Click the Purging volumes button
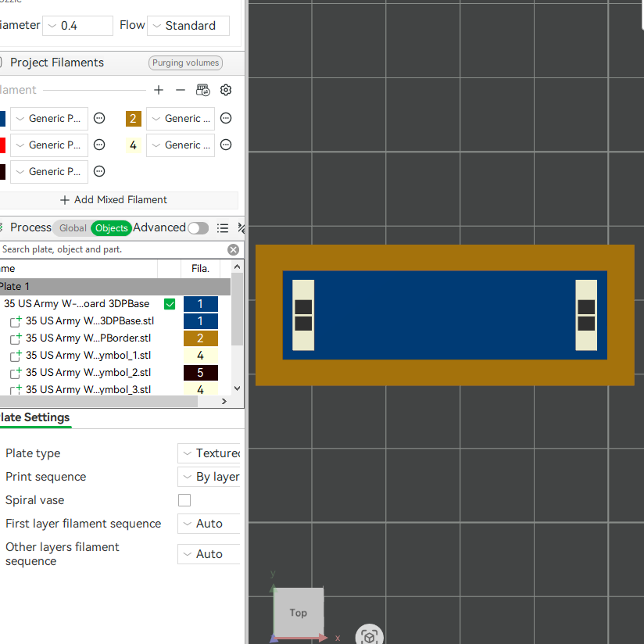 pos(186,63)
